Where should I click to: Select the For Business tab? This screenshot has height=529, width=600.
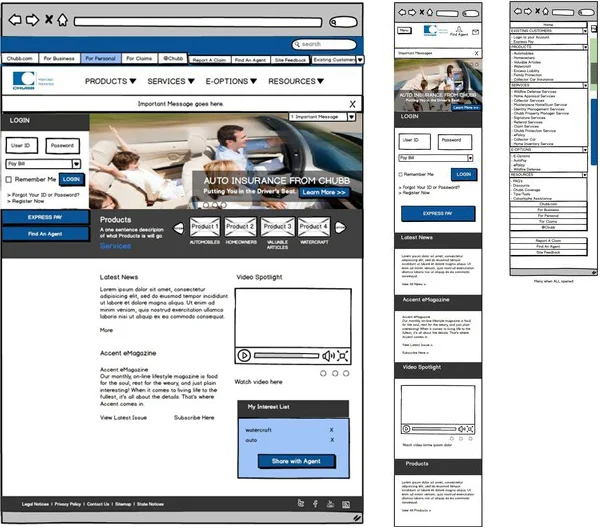(59, 58)
